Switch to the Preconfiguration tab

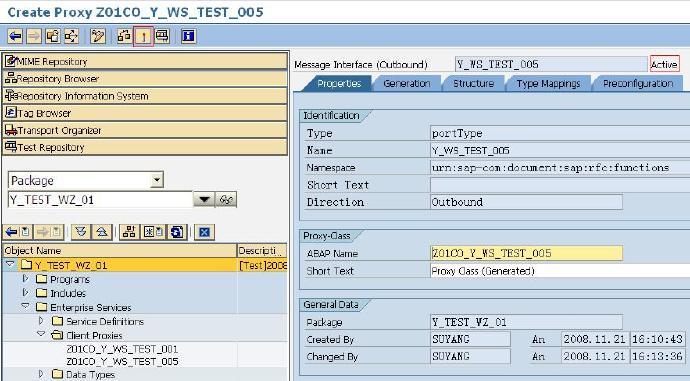pos(638,84)
